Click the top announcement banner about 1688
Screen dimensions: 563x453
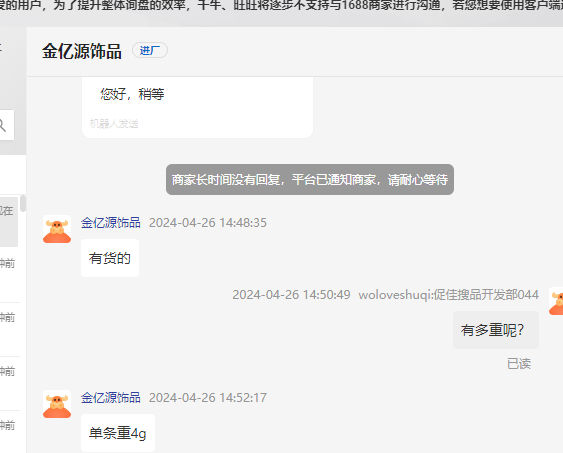point(282,6)
